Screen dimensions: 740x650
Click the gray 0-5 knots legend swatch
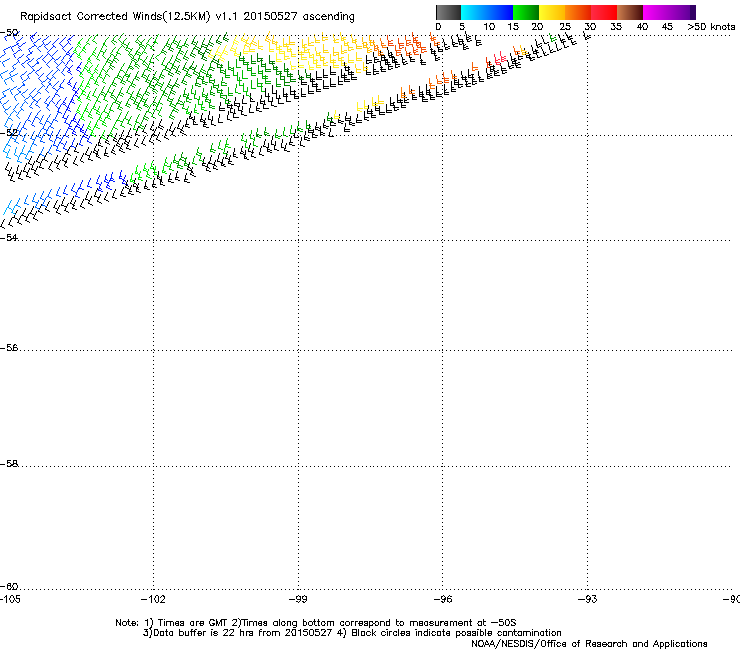448,12
